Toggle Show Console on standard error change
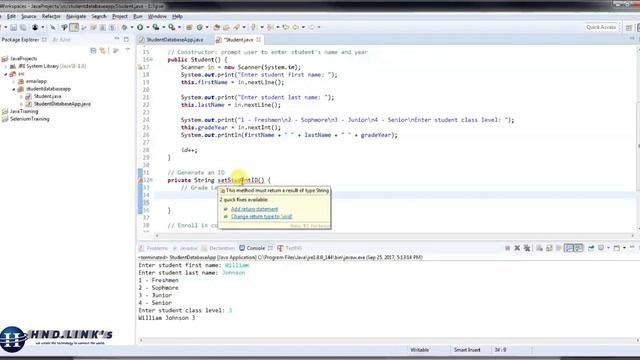The width and height of the screenshot is (640, 360). click(578, 248)
